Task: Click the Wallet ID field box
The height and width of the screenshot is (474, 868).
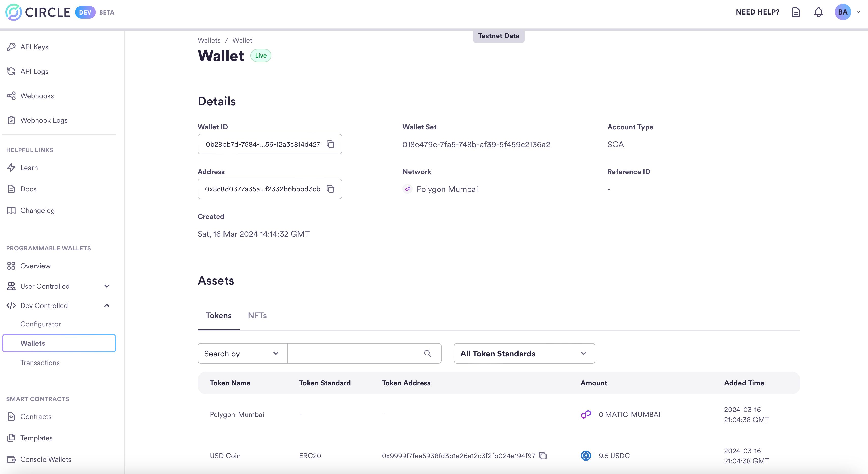Action: pyautogui.click(x=270, y=144)
